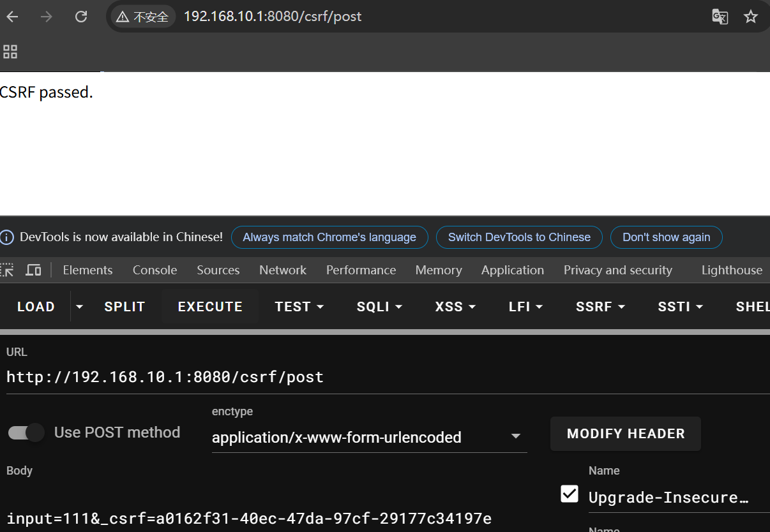Screen dimensions: 770x532
Task: Open the LOAD dropdown arrow
Action: (x=79, y=307)
